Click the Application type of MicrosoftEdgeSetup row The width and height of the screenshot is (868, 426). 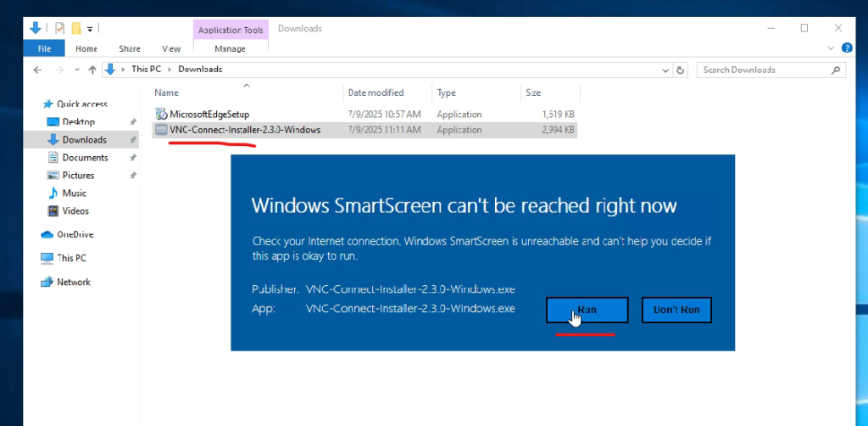[459, 114]
